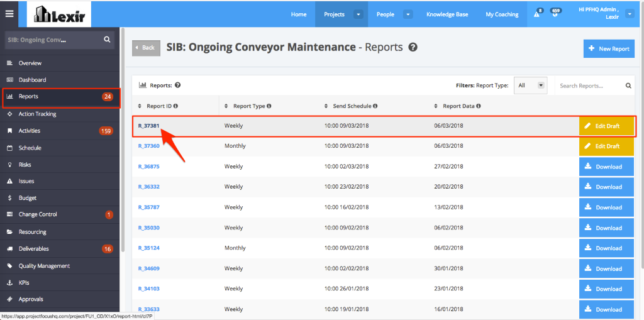
Task: Click the help icon beside Reports: label
Action: tap(178, 86)
